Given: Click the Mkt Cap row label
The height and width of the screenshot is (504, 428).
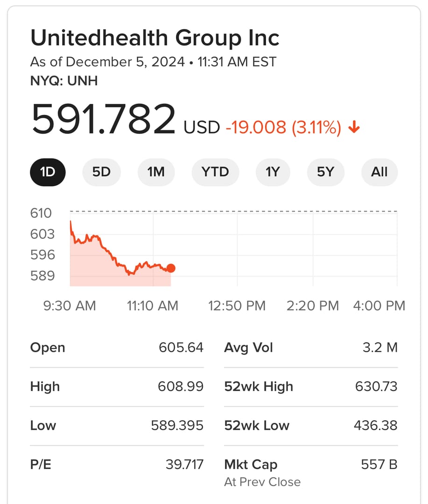Looking at the screenshot, I should [x=251, y=464].
